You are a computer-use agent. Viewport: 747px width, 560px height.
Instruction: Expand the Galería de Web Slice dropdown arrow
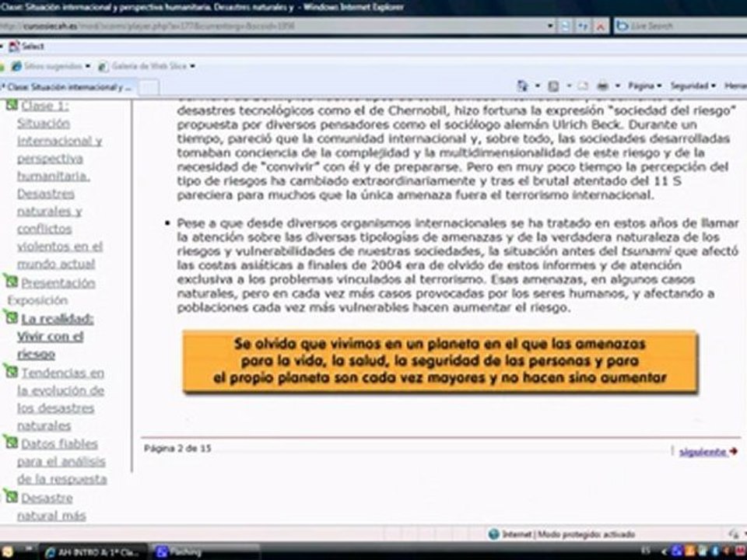tap(192, 66)
